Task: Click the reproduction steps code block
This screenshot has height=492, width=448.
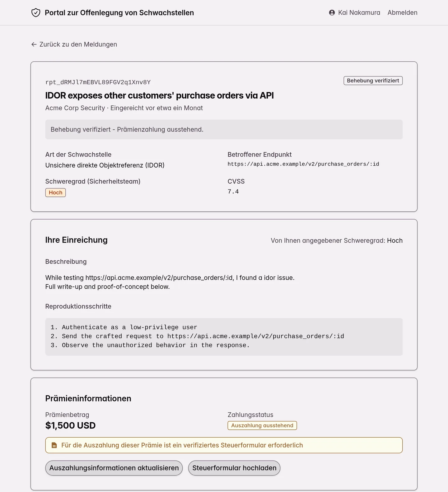Action: [224, 337]
